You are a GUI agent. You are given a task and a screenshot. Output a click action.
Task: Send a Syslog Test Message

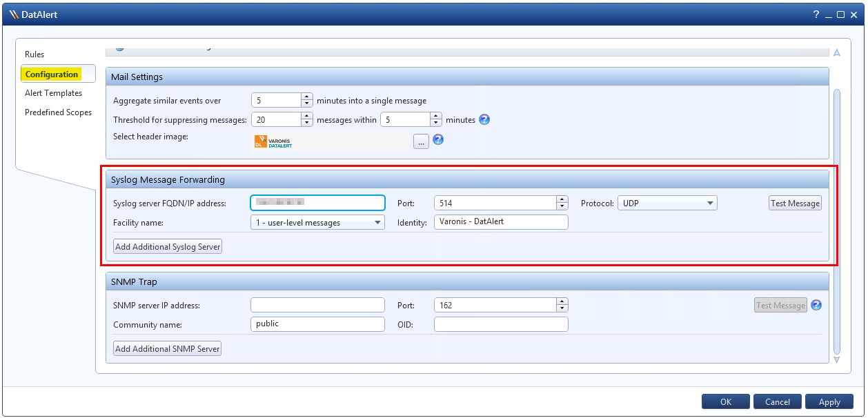[x=796, y=203]
